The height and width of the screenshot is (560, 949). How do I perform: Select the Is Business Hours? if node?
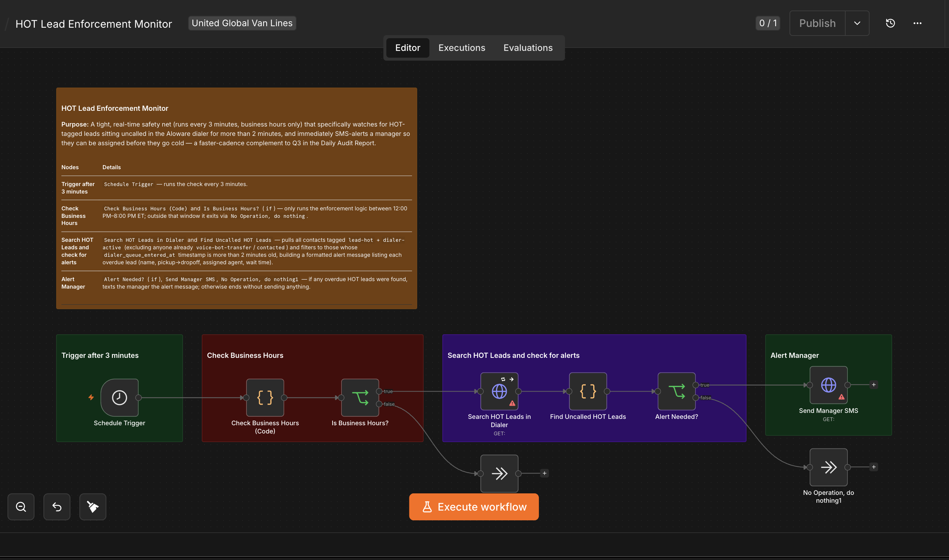(x=360, y=398)
